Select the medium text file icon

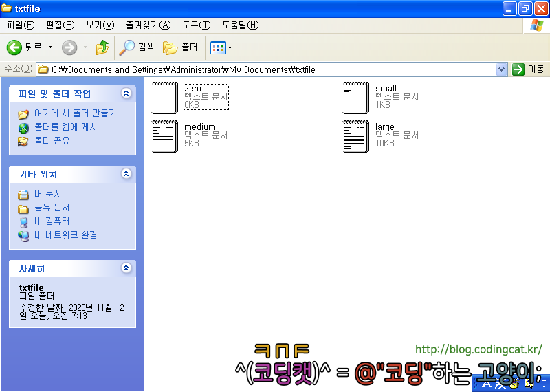click(x=164, y=137)
